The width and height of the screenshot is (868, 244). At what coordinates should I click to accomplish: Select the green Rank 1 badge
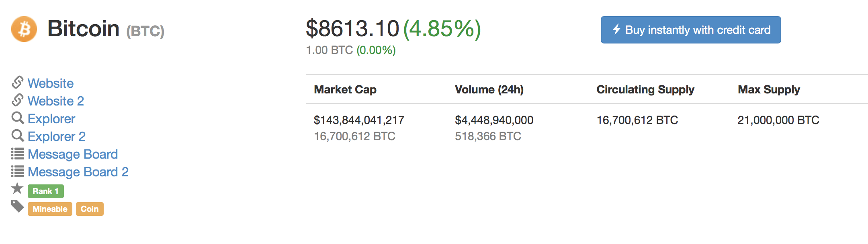pyautogui.click(x=46, y=191)
